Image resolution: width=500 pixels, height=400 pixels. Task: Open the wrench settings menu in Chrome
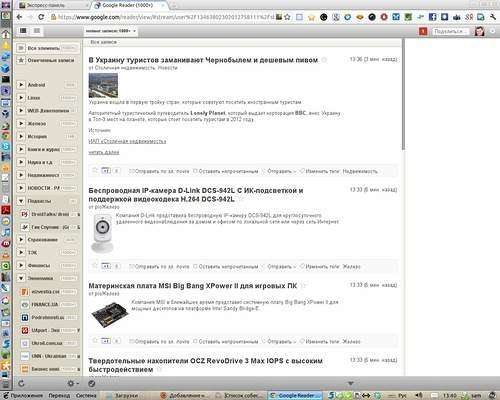pos(493,17)
